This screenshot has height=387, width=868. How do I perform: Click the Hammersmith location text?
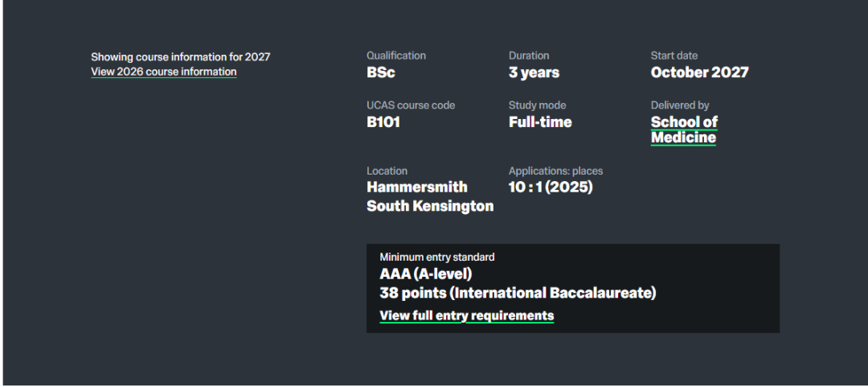417,187
